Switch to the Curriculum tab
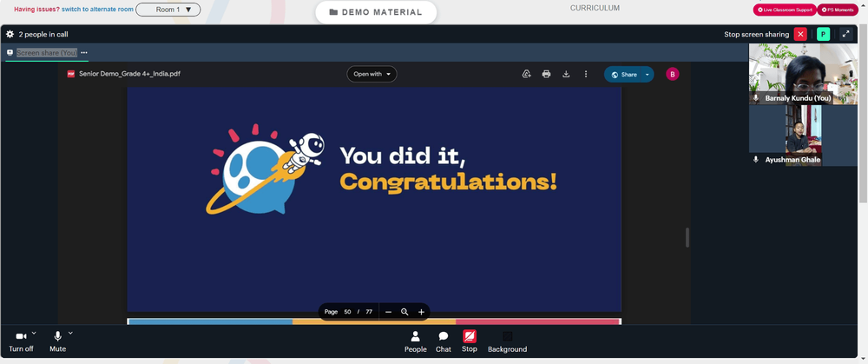The width and height of the screenshot is (868, 364). point(595,9)
